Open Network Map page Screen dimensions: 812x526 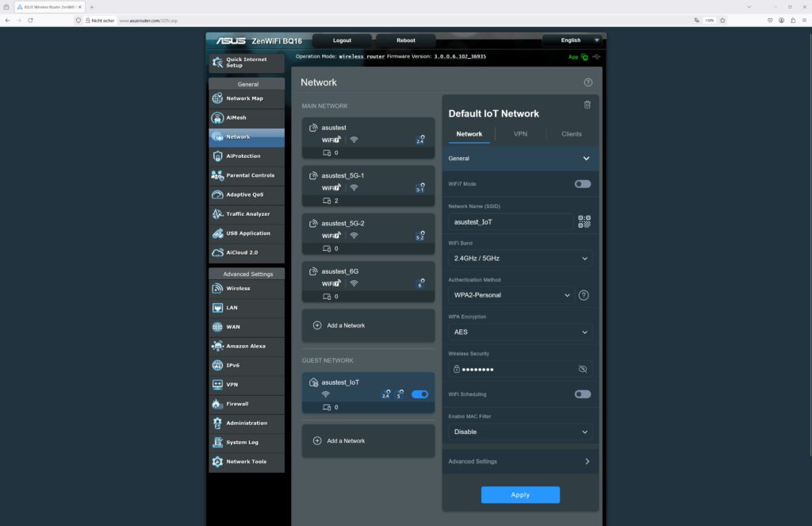[247, 98]
